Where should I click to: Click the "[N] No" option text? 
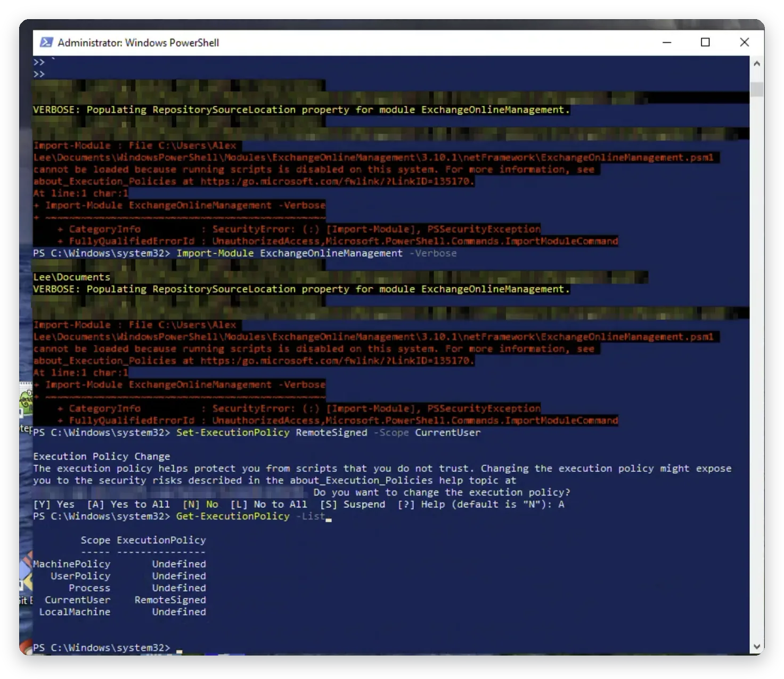click(x=200, y=504)
